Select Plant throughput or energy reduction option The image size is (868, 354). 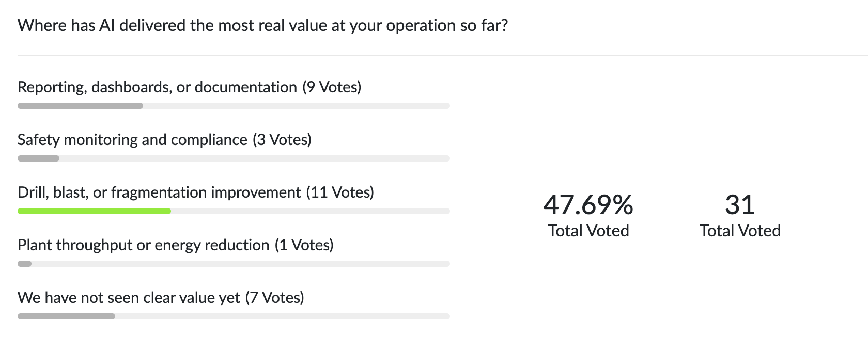coord(144,245)
